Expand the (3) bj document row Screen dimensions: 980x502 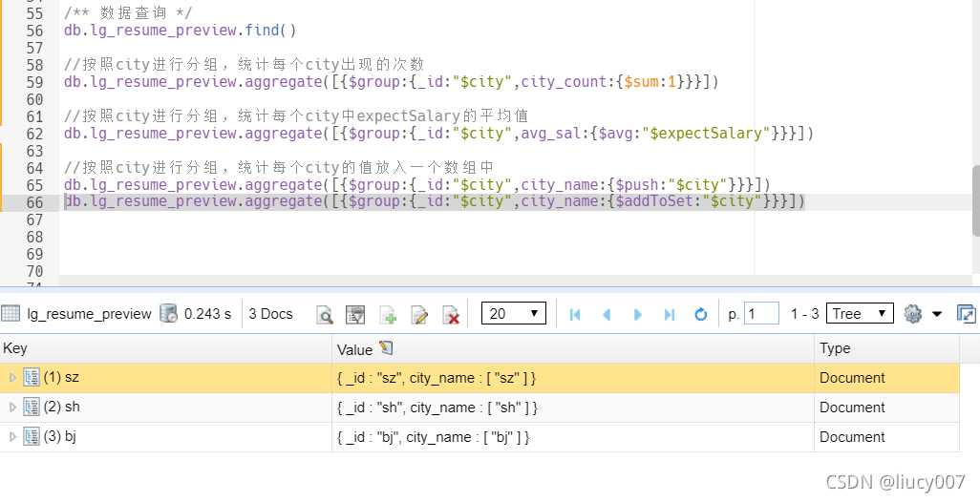(x=12, y=436)
